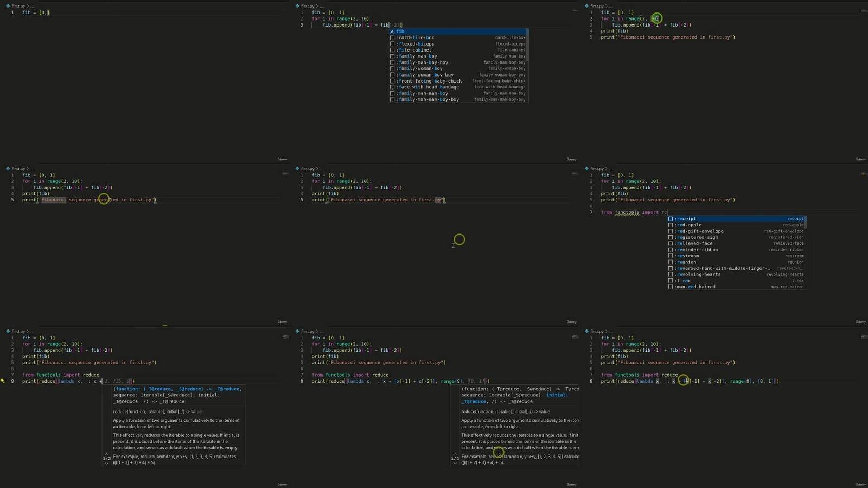Click snippet icon beside ':t-rex'

tap(671, 281)
